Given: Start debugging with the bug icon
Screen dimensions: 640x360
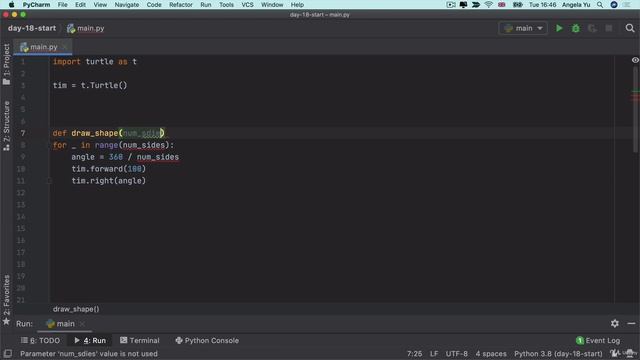Looking at the screenshot, I should (x=576, y=28).
